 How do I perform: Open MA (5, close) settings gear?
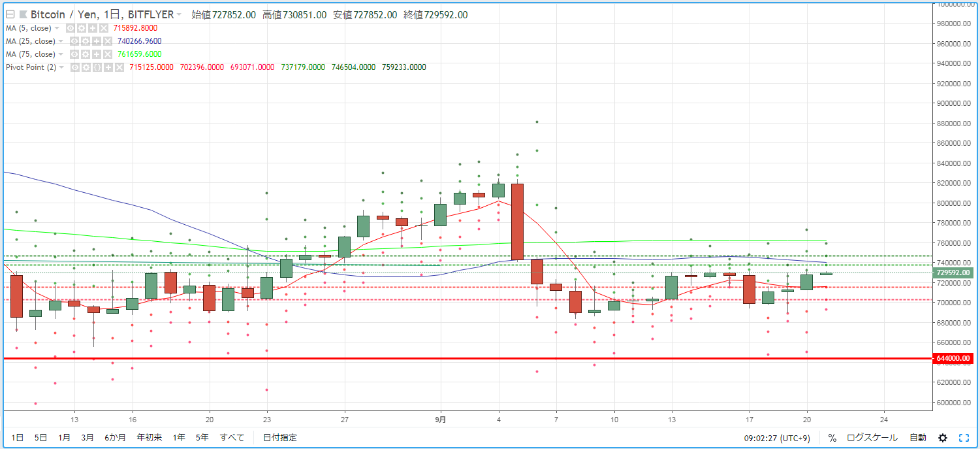click(x=82, y=28)
